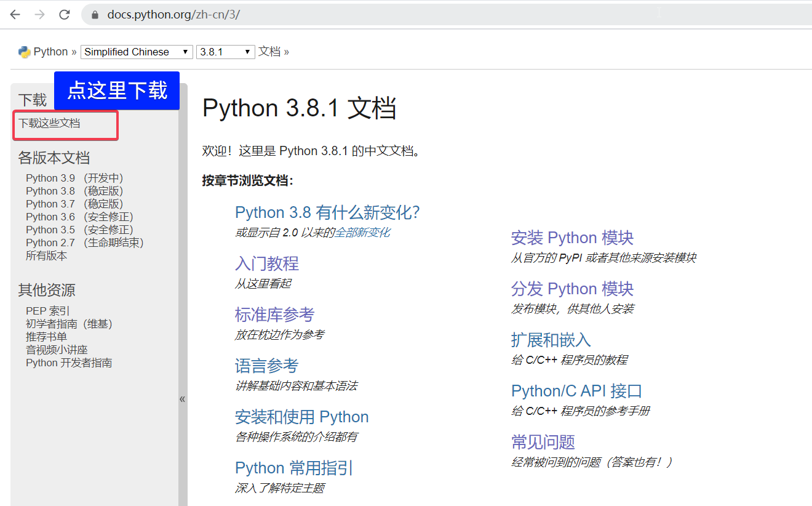The image size is (812, 506).
Task: Open the 入门教程 tutorial link
Action: (x=267, y=263)
